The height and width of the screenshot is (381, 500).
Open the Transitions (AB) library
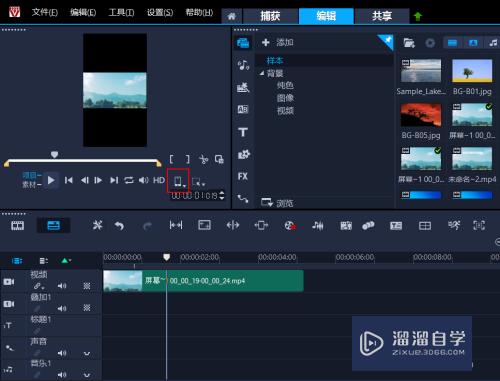click(243, 109)
